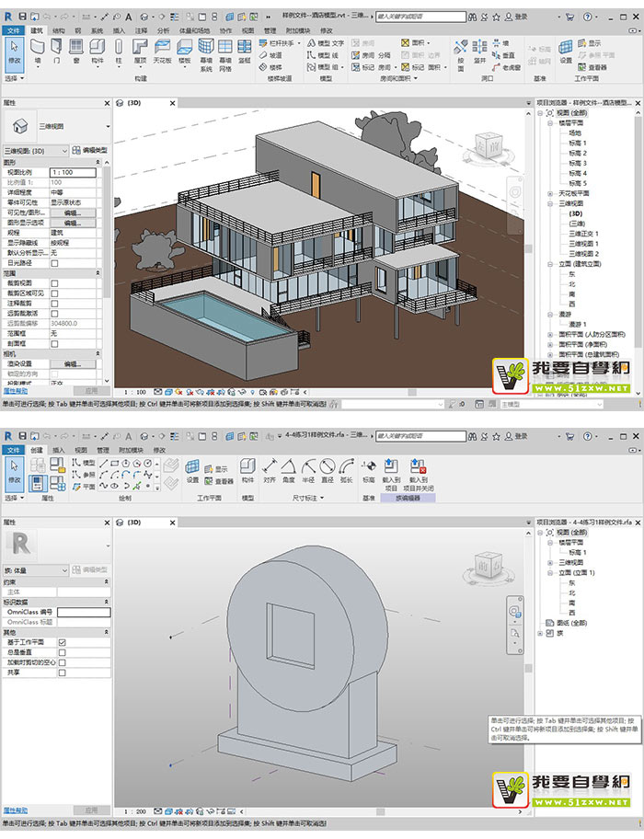The width and height of the screenshot is (644, 839).
Task: Open the 族: 体量 dropdown in lower properties
Action: coord(36,570)
